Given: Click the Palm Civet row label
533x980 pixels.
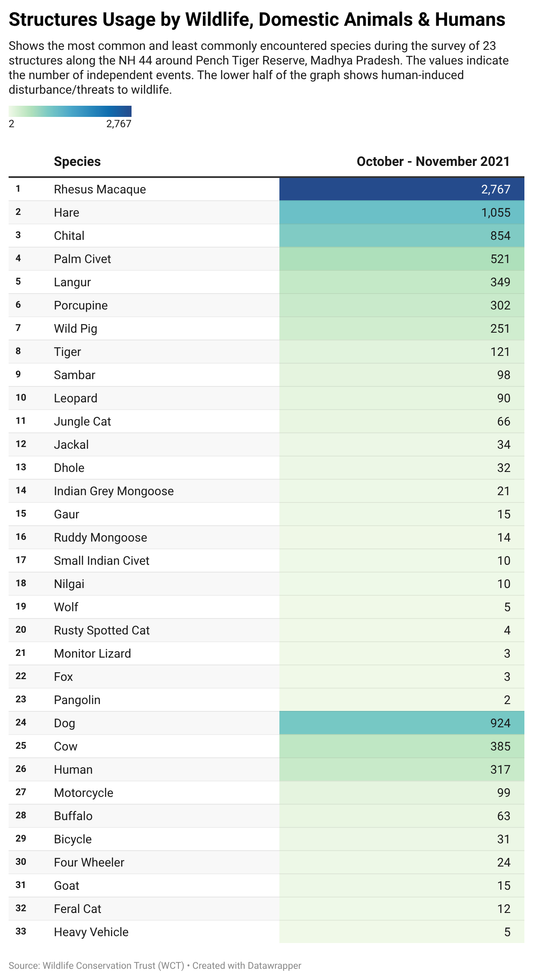Looking at the screenshot, I should tap(83, 259).
